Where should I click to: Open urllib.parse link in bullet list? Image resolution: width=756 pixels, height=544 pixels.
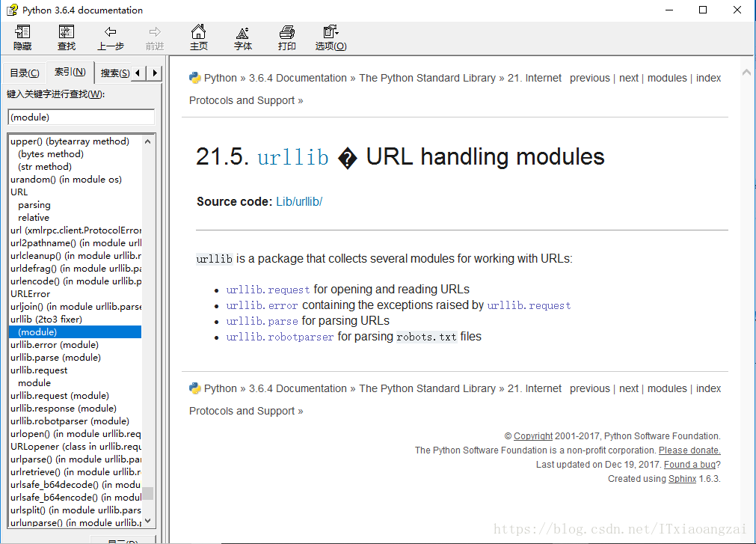click(x=262, y=321)
